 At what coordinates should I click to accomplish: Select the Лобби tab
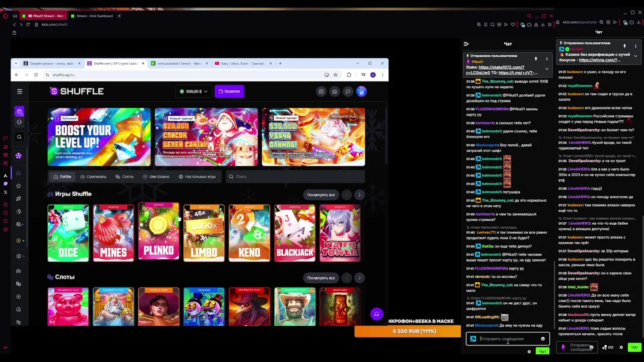click(62, 176)
